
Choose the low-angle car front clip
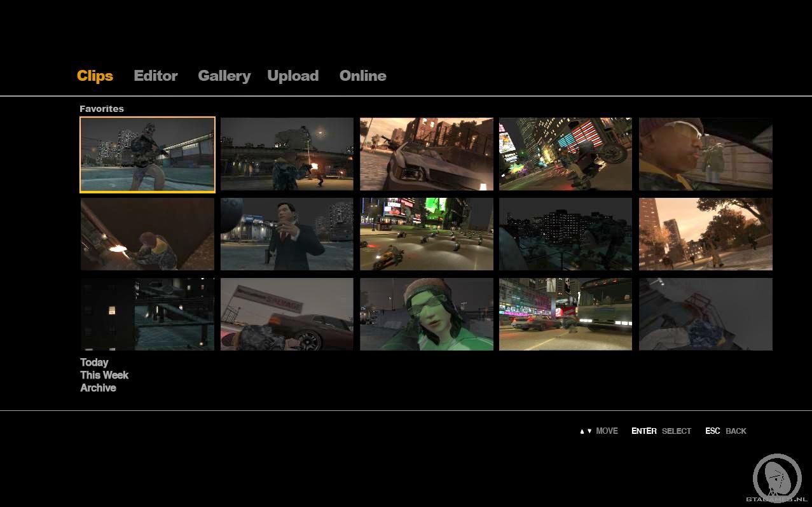click(427, 154)
